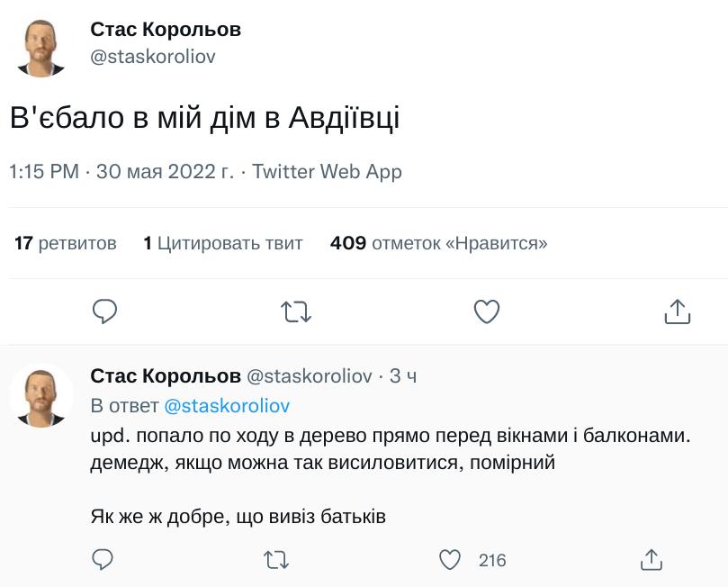
Task: Click the blue @staskoroliov reply mention
Action: [x=227, y=406]
